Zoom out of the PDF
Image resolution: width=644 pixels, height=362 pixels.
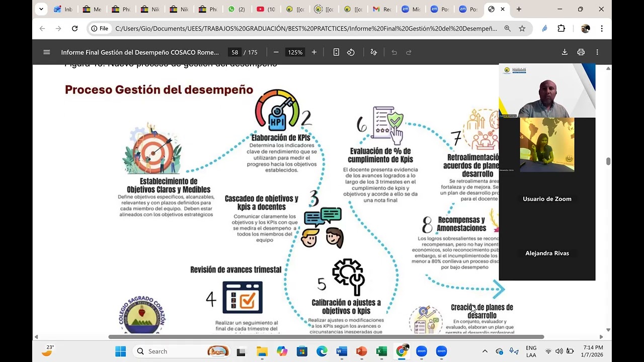click(x=276, y=52)
